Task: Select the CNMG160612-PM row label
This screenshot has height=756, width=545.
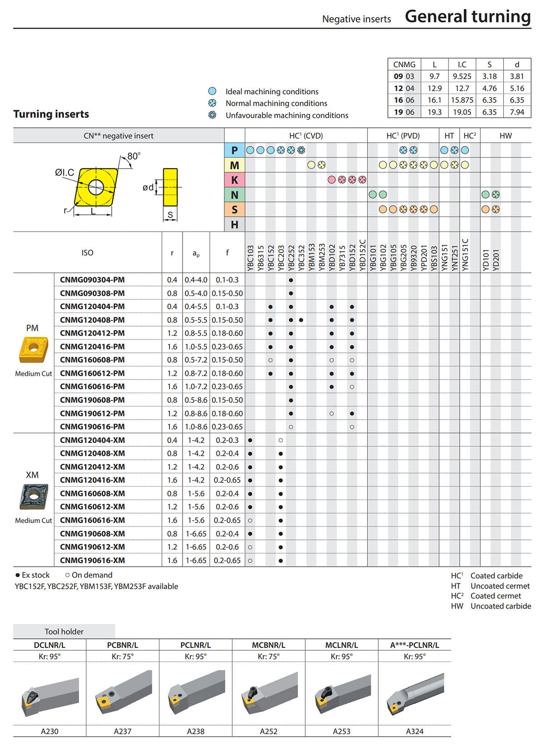Action: [x=92, y=373]
